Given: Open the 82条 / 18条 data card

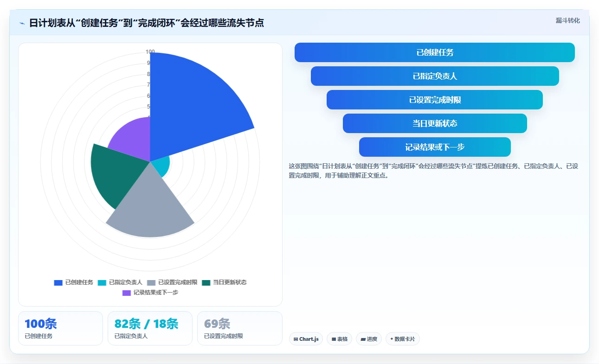Looking at the screenshot, I should point(150,328).
